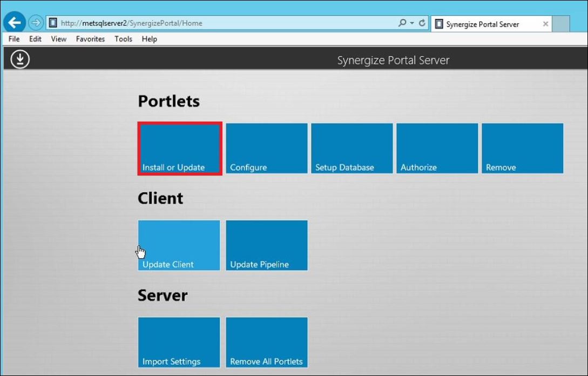Image resolution: width=588 pixels, height=376 pixels.
Task: Click the browser Forward arrow button
Action: 36,23
